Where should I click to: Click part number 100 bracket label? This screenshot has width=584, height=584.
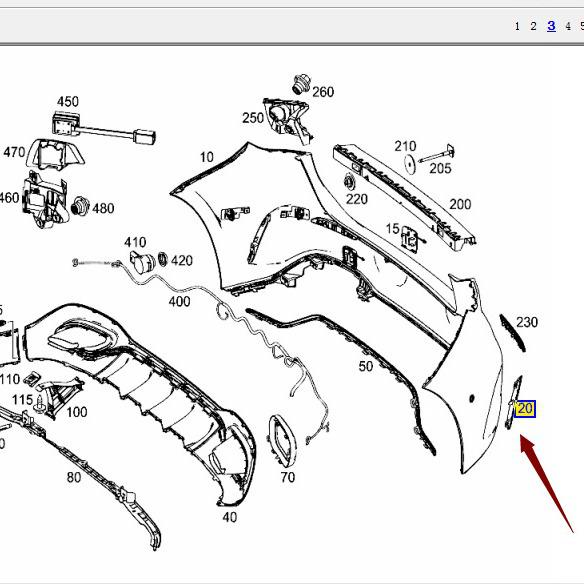point(77,412)
